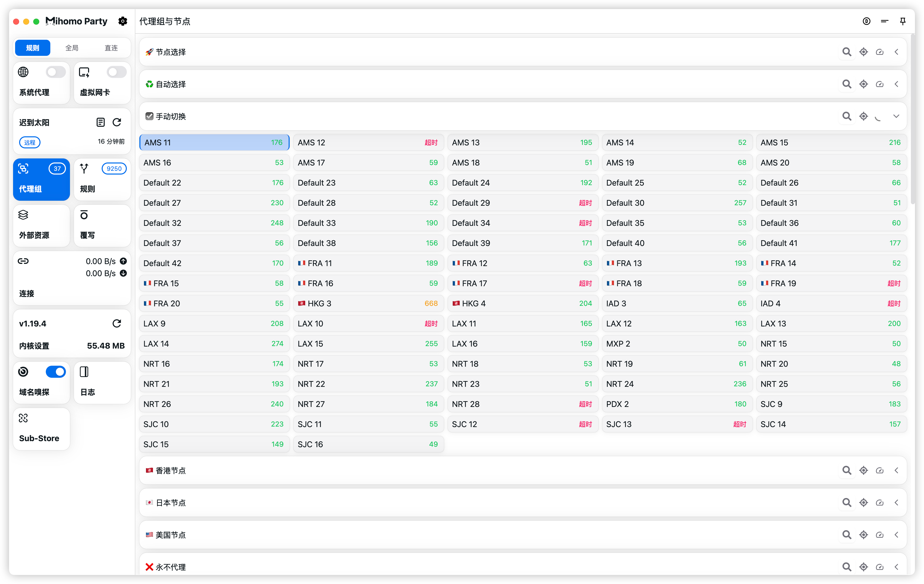This screenshot has width=924, height=584.
Task: Switch to 直连 mode tab
Action: click(x=111, y=48)
